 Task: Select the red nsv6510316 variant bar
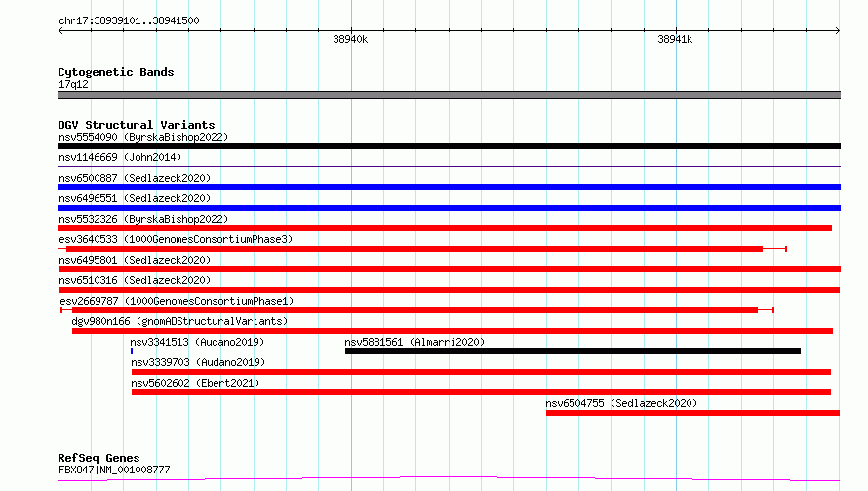tap(449, 290)
